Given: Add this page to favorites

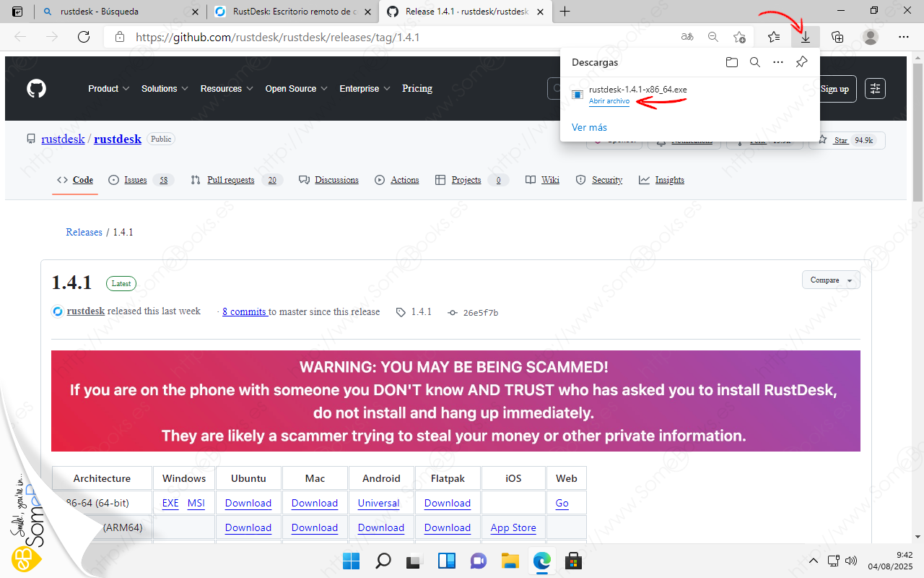Looking at the screenshot, I should 739,37.
